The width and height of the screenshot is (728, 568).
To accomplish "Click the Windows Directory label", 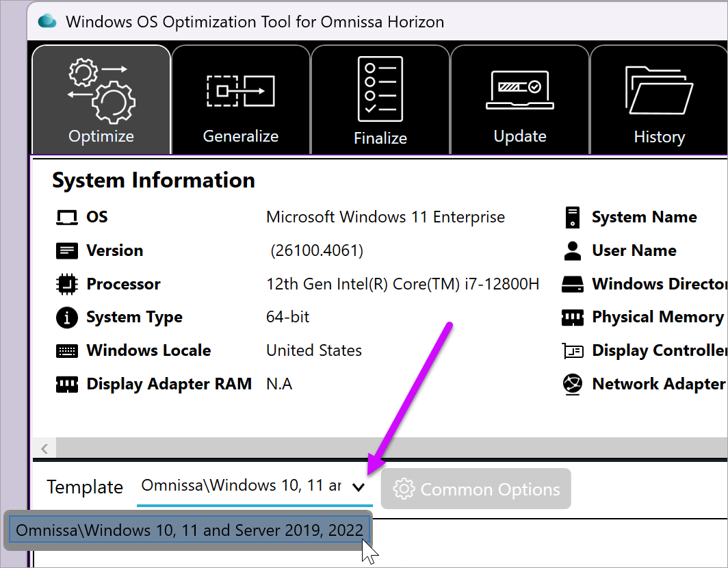I will click(x=660, y=284).
